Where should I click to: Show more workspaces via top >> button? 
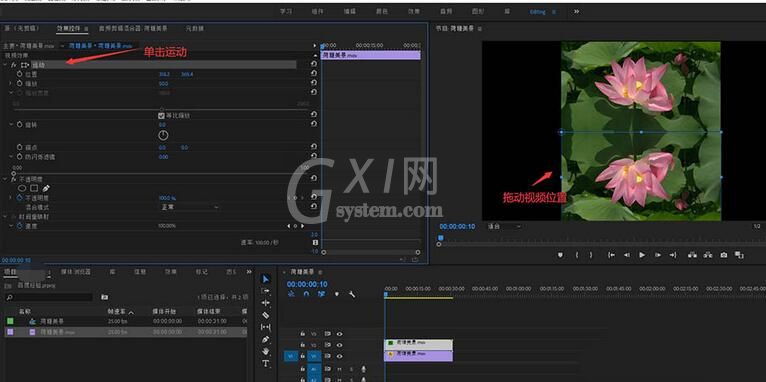click(x=576, y=11)
